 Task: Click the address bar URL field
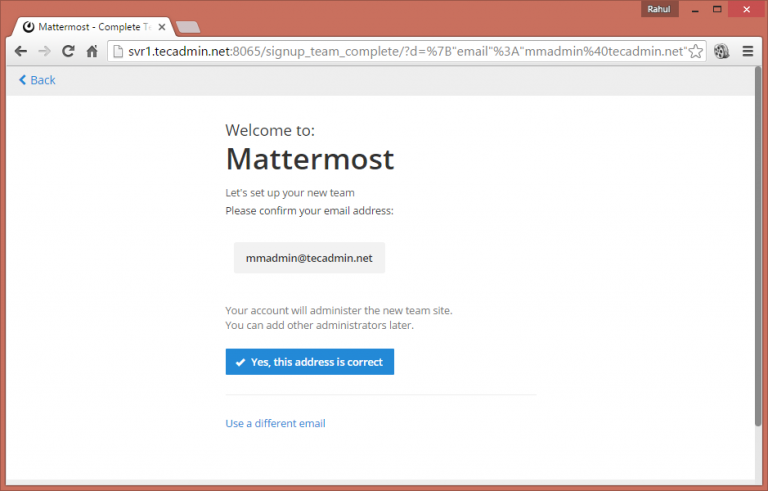click(400, 51)
